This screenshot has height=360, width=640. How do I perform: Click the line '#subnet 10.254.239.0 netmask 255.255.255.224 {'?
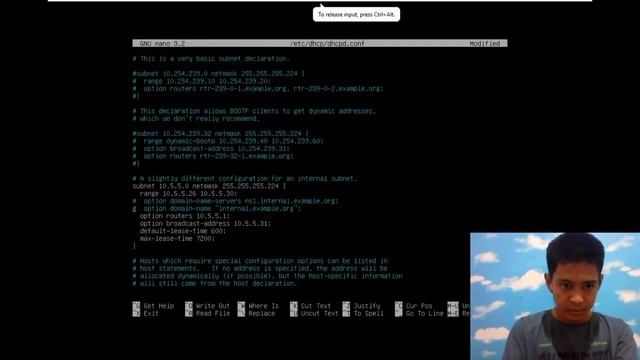[219, 74]
